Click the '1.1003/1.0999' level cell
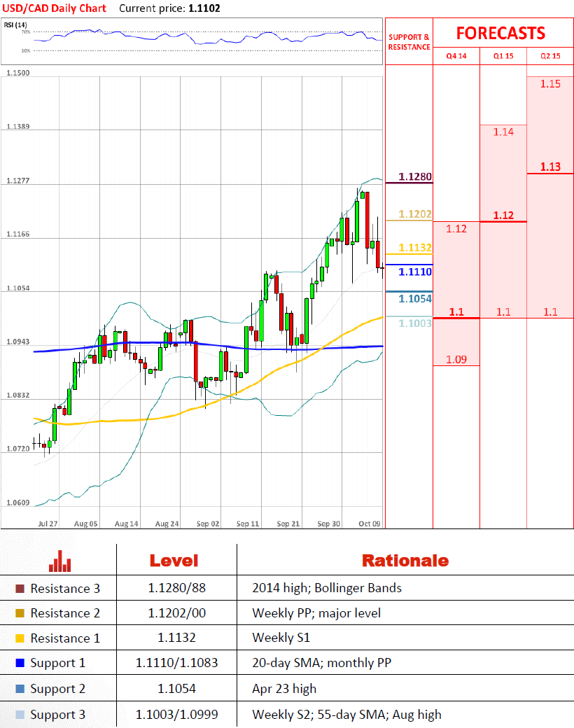574x728 pixels. (176, 715)
